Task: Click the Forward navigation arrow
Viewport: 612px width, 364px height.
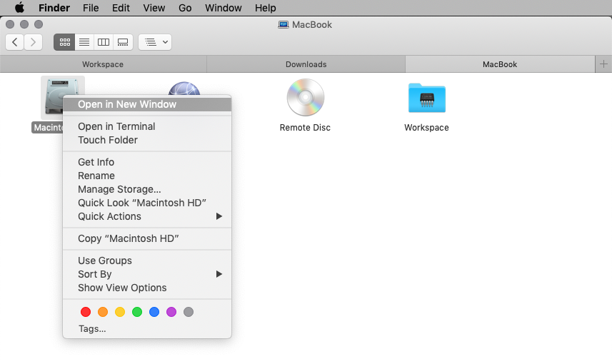Action: [x=33, y=42]
